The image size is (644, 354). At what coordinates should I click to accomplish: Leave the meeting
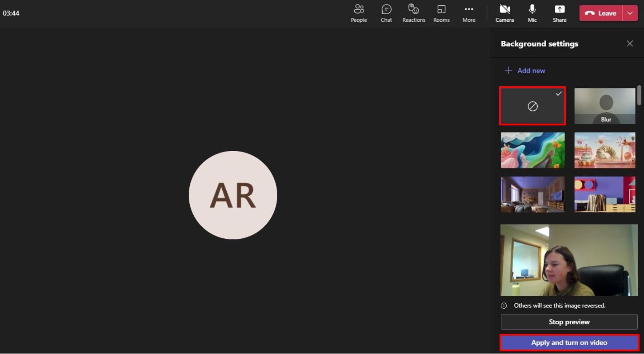(601, 13)
